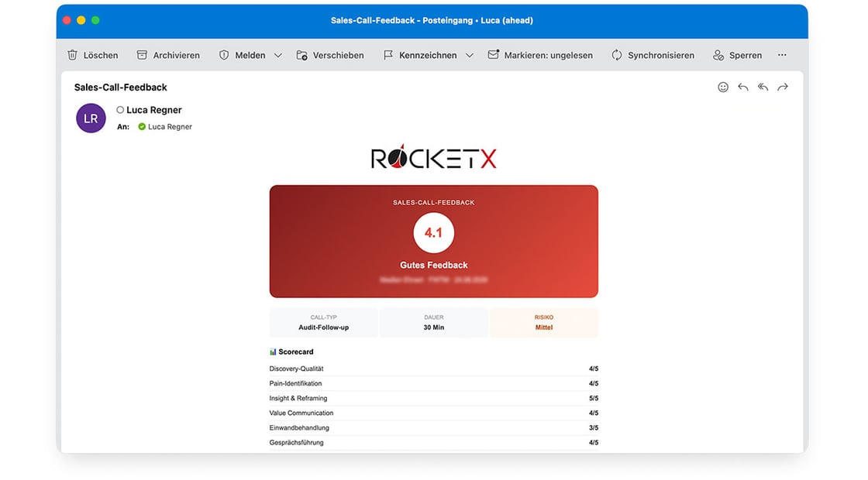Block sender with Sperren
This screenshot has width=868, height=480.
737,55
